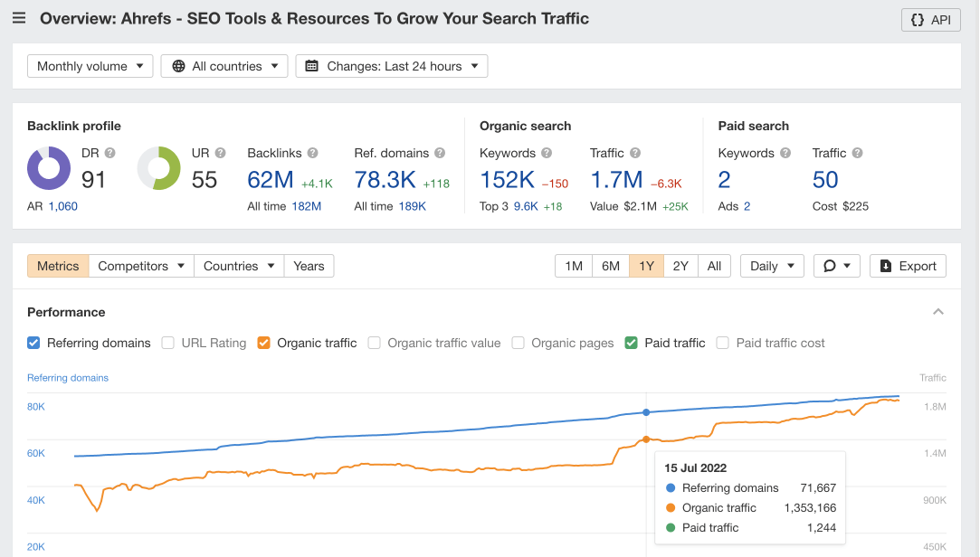Click the -150 keywords change value
Image resolution: width=980 pixels, height=557 pixels.
tap(555, 184)
